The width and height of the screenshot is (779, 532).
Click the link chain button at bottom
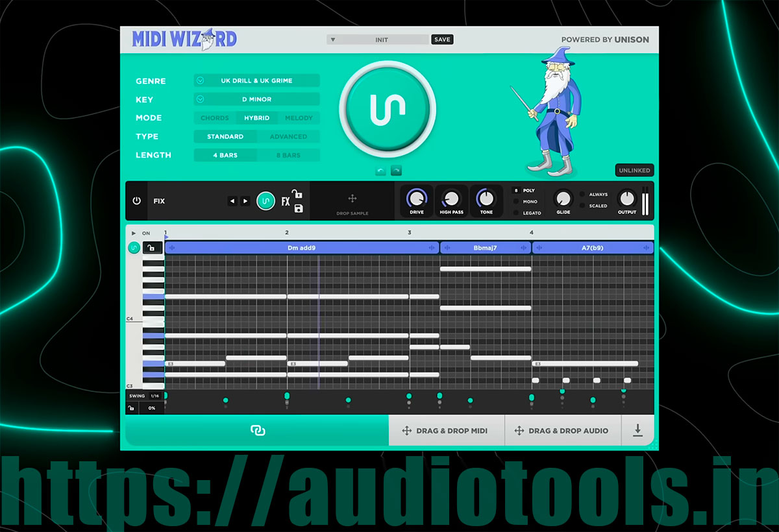tap(257, 430)
